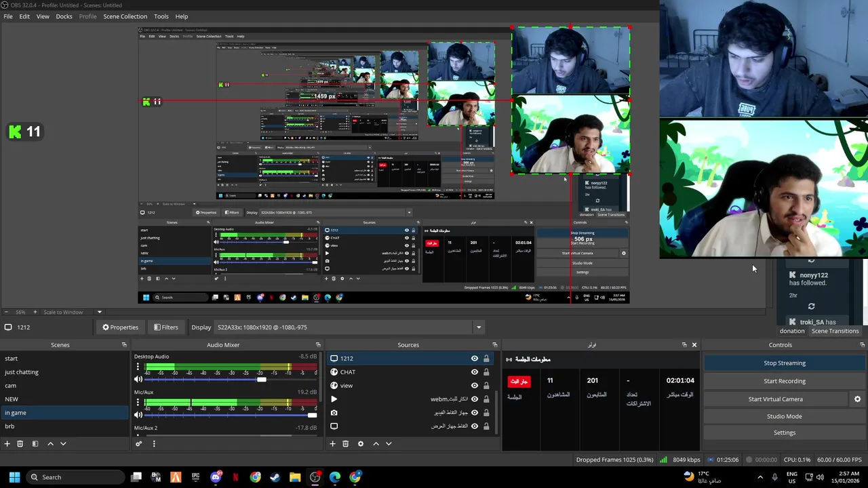
Task: Move the selected scene up
Action: click(x=50, y=443)
